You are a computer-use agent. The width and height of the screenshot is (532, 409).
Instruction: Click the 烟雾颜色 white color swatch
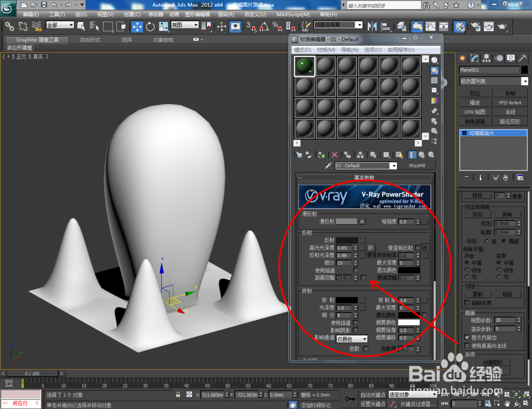pyautogui.click(x=409, y=322)
